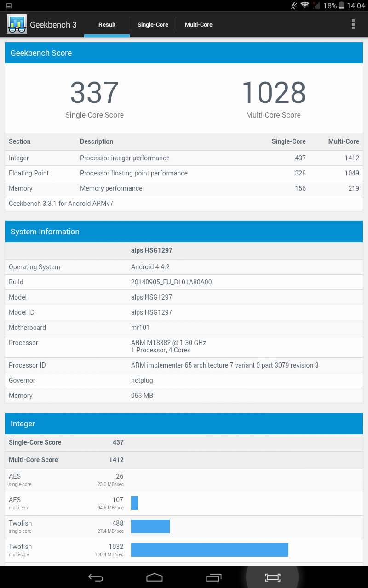The image size is (368, 588).
Task: Tap the battery status icon
Action: pyautogui.click(x=341, y=6)
